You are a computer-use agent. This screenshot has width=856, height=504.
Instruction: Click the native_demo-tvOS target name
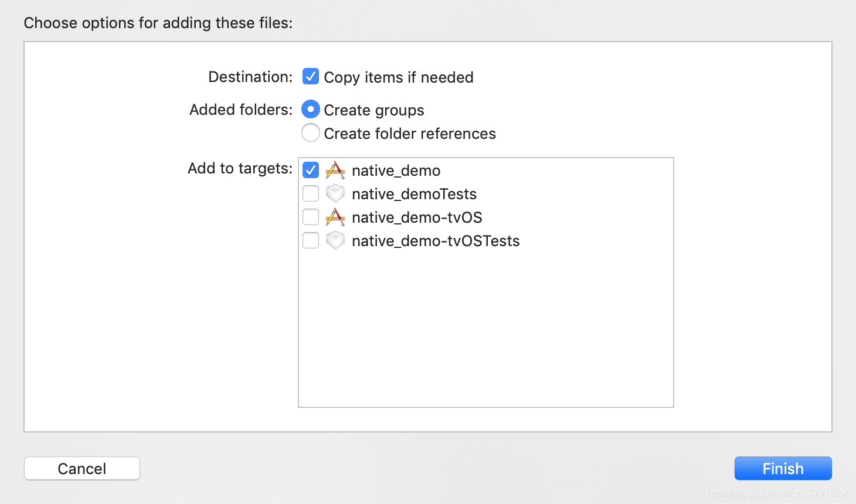[x=417, y=217]
